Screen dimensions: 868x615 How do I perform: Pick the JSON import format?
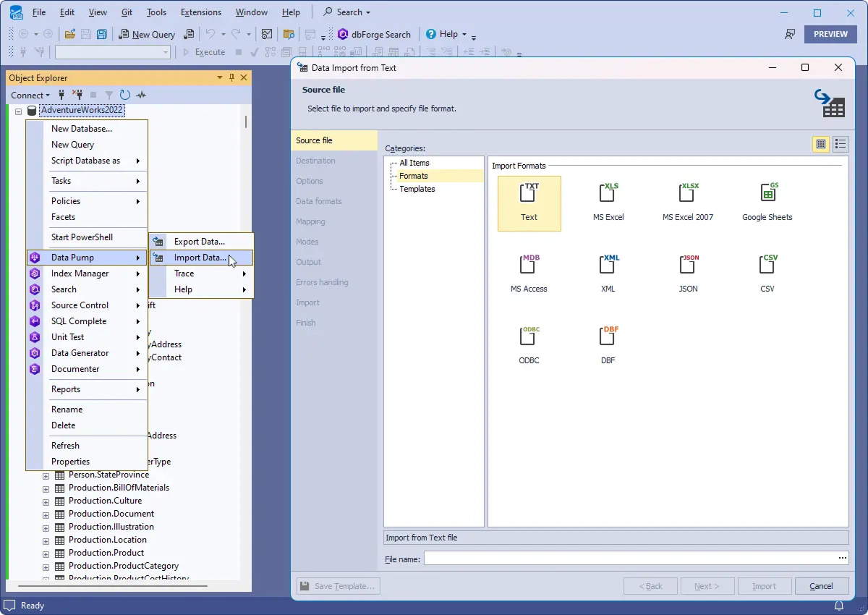click(688, 271)
